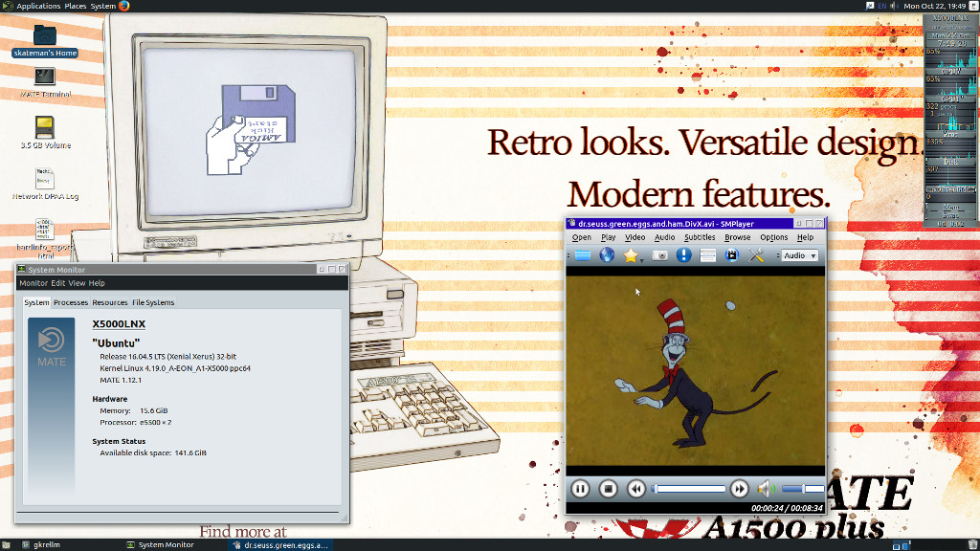Click the Memory 15.6 GiB value

point(154,410)
